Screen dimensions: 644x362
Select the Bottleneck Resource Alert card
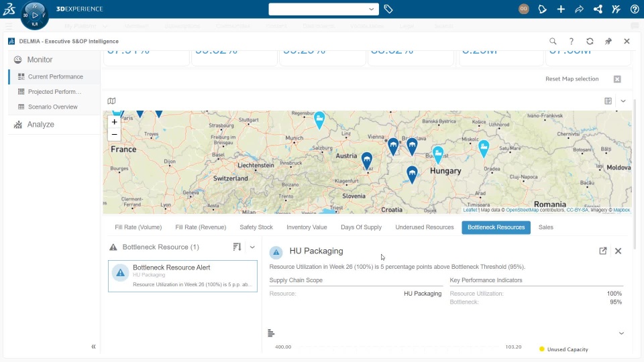182,276
